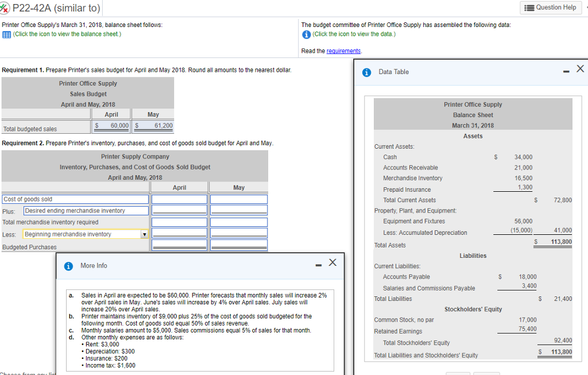The width and height of the screenshot is (588, 375).
Task: Click 'Insurance: $200' in More Info
Action: [106, 358]
